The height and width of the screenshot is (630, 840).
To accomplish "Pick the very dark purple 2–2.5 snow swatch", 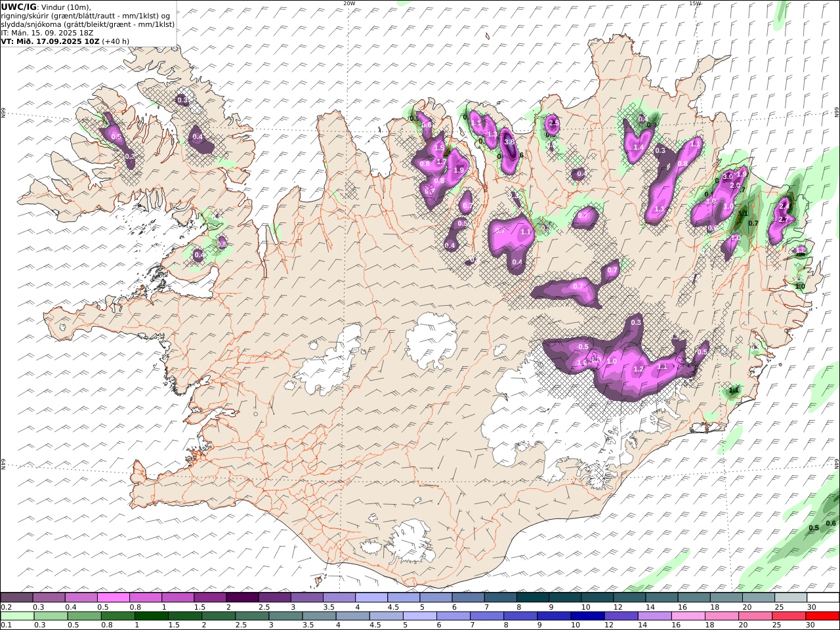I will click(x=242, y=597).
